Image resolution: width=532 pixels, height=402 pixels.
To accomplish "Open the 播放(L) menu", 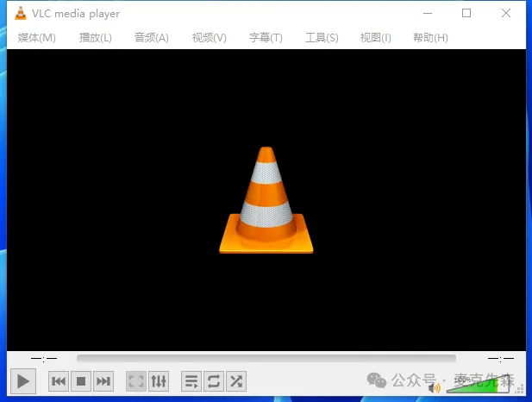I will (x=96, y=37).
